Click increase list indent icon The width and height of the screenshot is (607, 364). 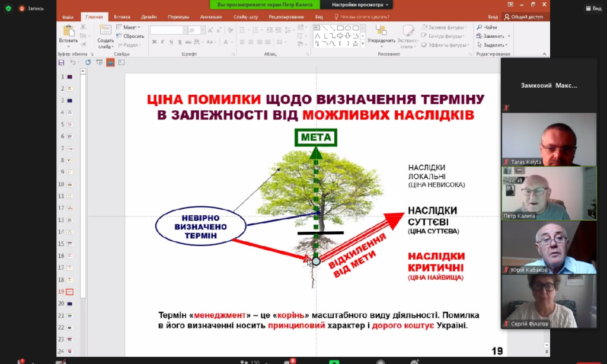click(278, 30)
